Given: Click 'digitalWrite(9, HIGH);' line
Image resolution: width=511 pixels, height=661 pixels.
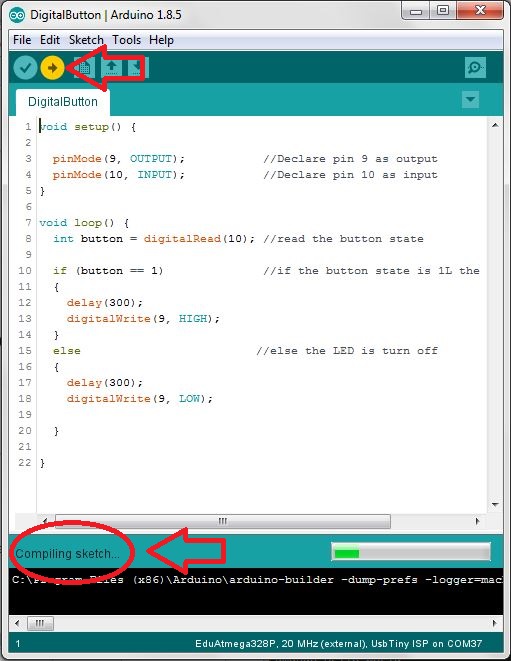Looking at the screenshot, I should pyautogui.click(x=143, y=319).
